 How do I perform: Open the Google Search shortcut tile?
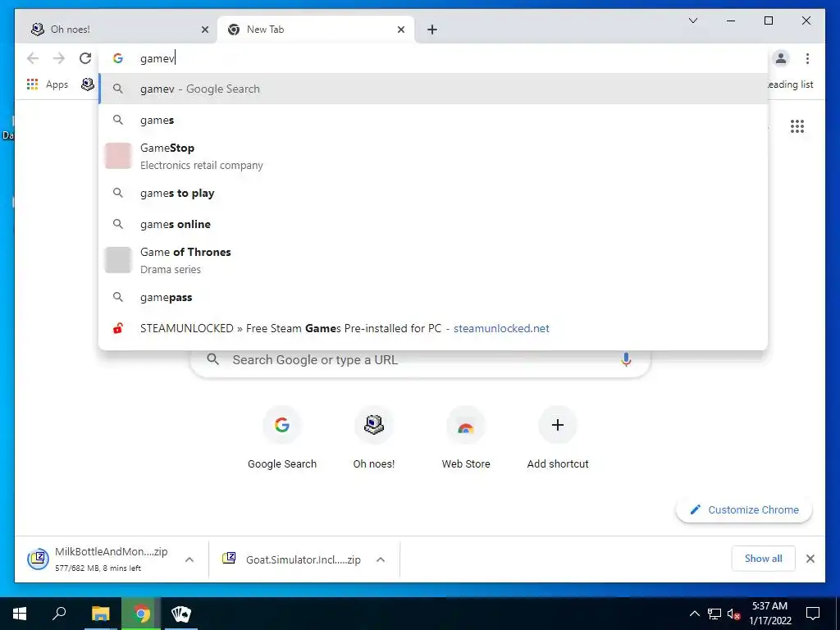point(282,438)
